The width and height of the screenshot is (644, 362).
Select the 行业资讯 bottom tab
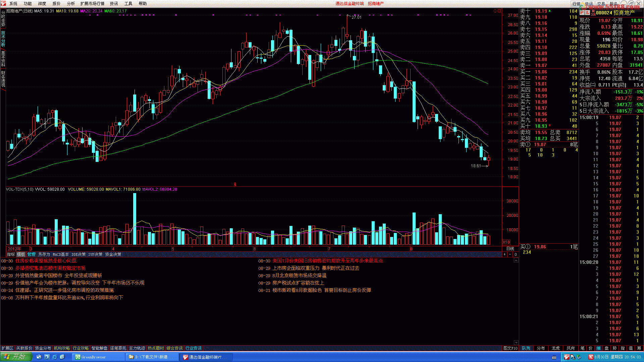tap(193, 348)
